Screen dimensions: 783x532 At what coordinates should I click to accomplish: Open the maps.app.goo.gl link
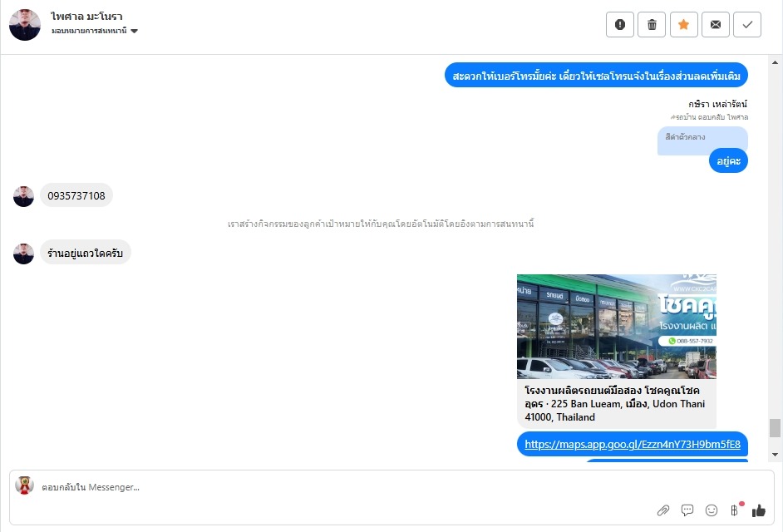coord(633,444)
